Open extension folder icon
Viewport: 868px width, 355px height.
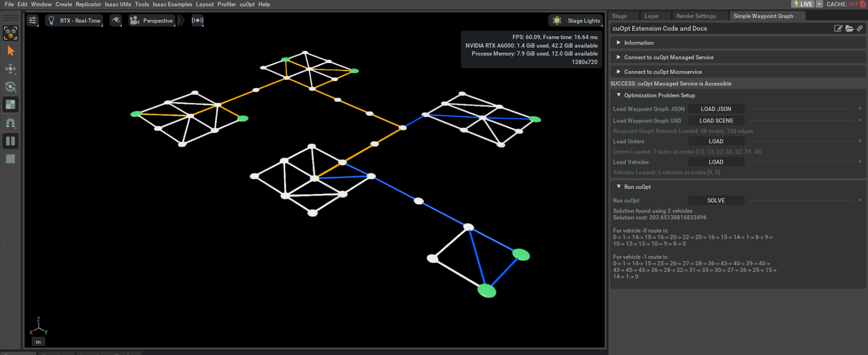[849, 28]
